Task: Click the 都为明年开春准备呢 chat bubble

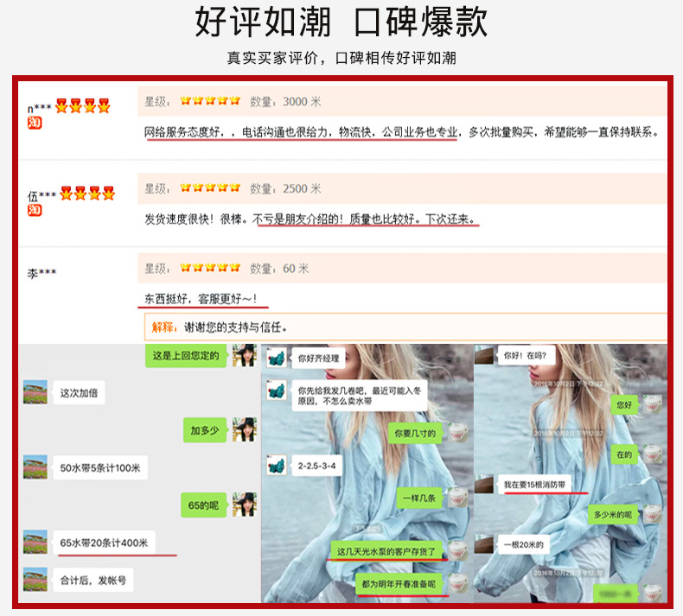Action: tap(399, 584)
